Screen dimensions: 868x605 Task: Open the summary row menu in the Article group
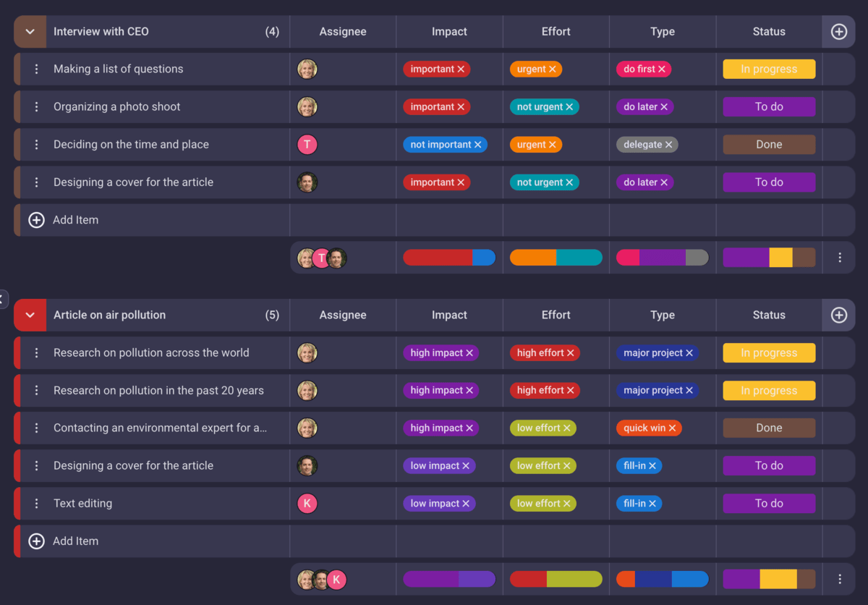(839, 579)
